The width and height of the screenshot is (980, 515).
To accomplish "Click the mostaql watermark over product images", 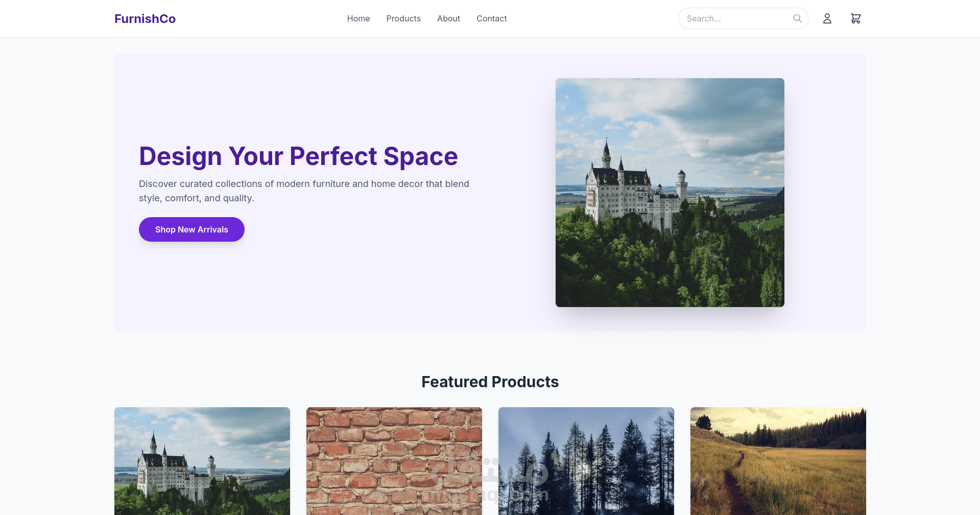I will (x=489, y=478).
